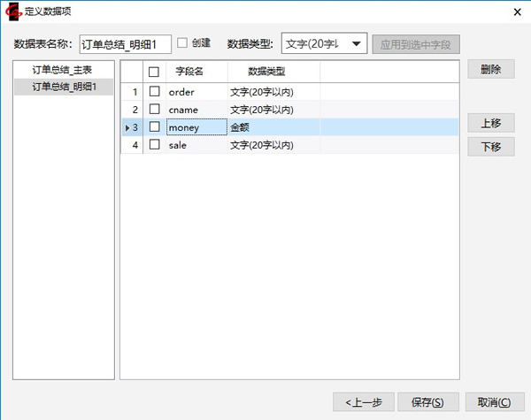Tick the checkbox for the money field
Viewport: 531px width, 420px height.
point(154,127)
